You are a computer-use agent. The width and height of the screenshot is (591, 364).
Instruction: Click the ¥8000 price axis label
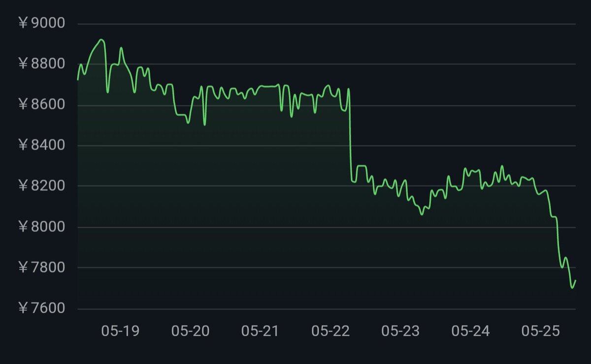(x=41, y=227)
